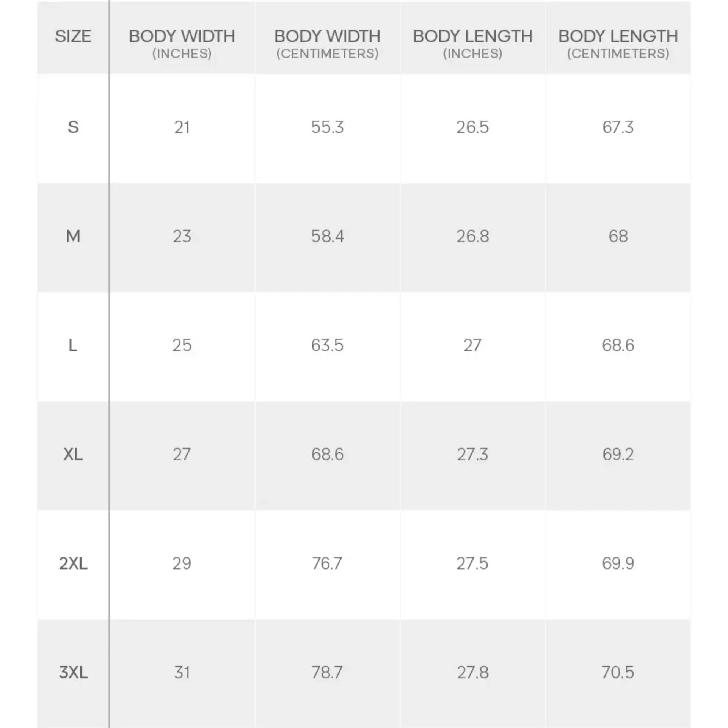Select the 31 inches width cell
The width and height of the screenshot is (728, 728).
(182, 672)
